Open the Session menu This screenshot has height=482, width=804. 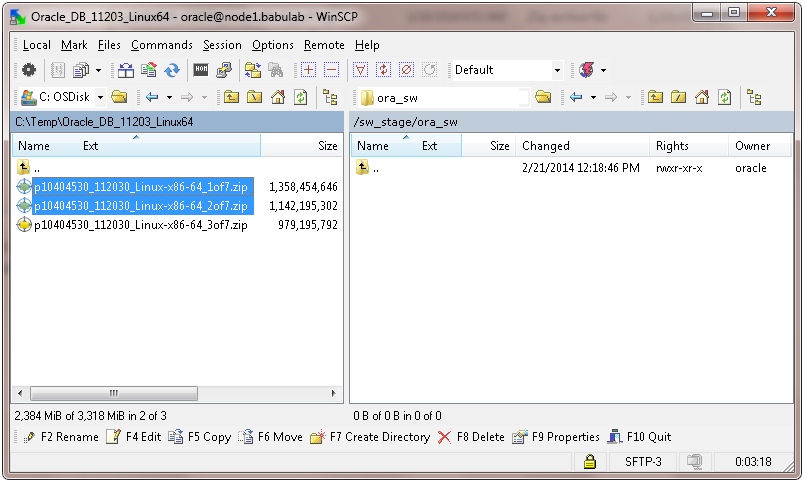click(x=222, y=45)
